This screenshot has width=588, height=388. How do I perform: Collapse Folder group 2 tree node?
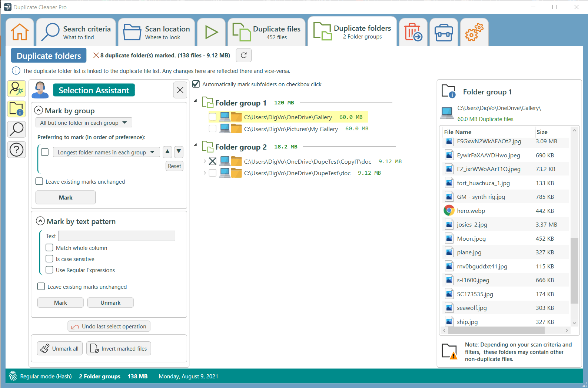pos(195,145)
